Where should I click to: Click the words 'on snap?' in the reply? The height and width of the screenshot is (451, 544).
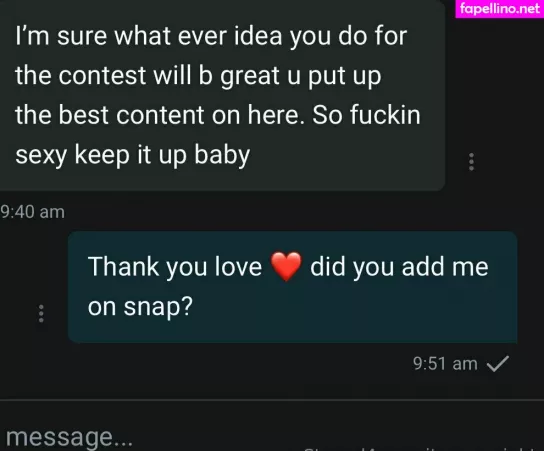point(140,307)
